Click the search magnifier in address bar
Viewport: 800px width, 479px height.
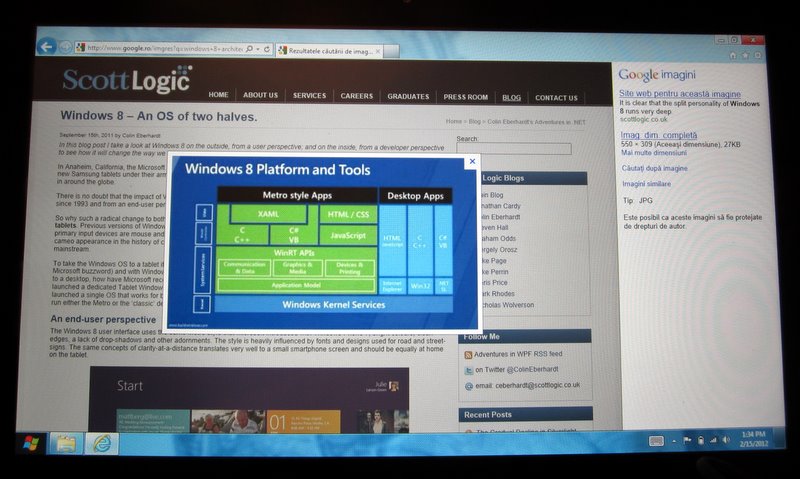pos(249,49)
